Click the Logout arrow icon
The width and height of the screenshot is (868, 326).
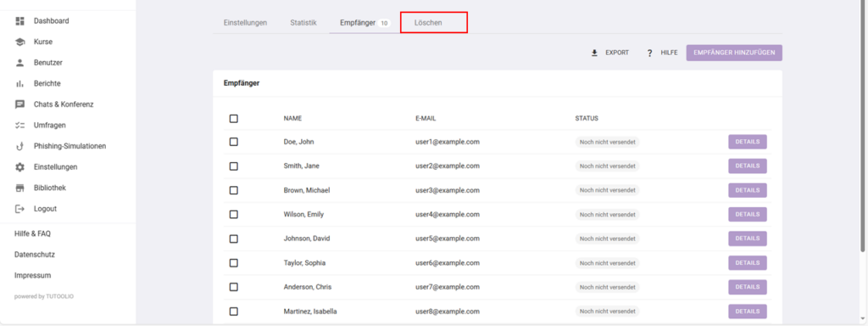pyautogui.click(x=20, y=209)
